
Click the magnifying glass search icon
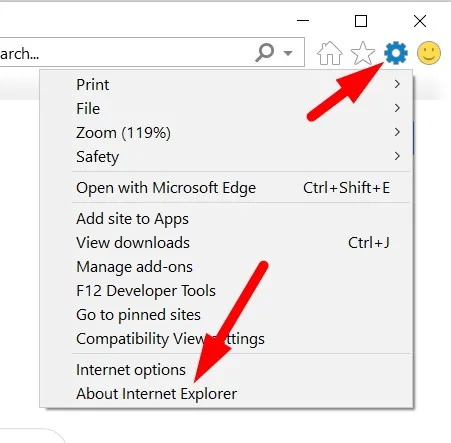tap(265, 52)
